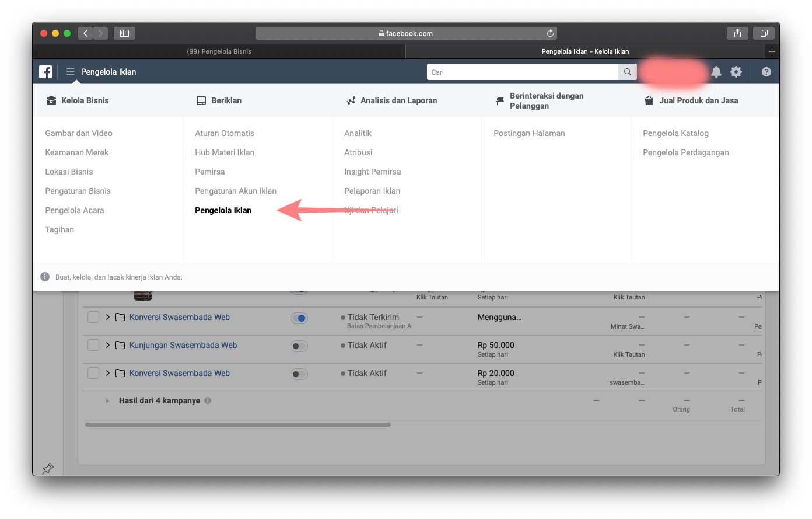
Task: Turn off the Tidak Terkirim campaign toggle
Action: click(x=299, y=318)
